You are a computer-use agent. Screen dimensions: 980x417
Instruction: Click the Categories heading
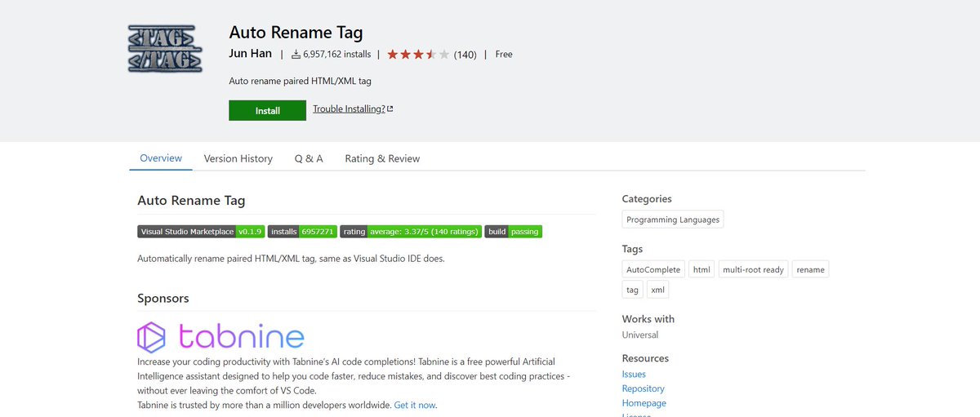pyautogui.click(x=647, y=199)
